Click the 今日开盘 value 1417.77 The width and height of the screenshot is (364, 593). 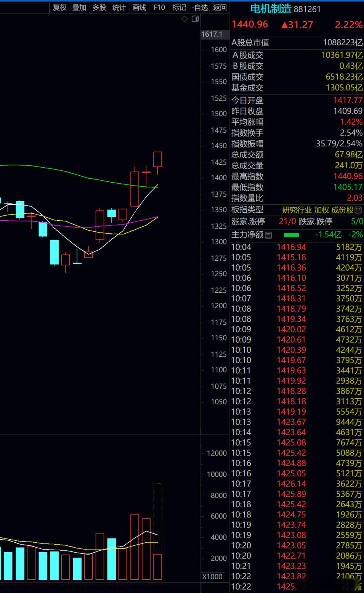[x=348, y=100]
